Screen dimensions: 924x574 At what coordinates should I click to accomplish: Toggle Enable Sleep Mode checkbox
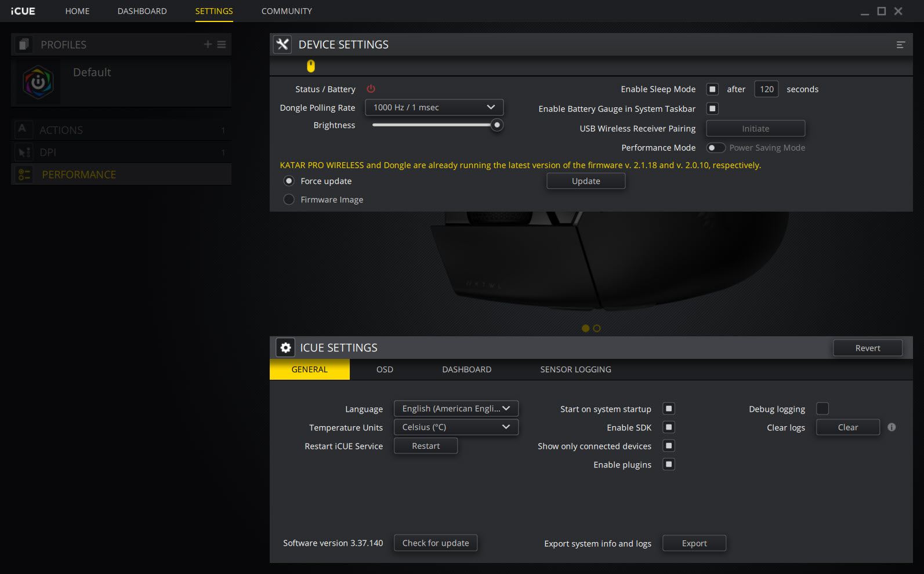712,89
